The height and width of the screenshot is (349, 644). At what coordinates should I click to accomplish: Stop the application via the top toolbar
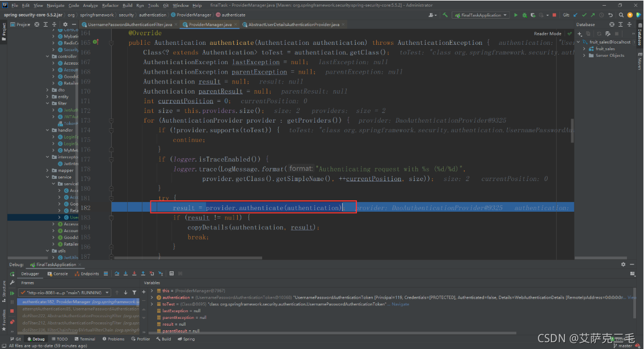pos(554,15)
